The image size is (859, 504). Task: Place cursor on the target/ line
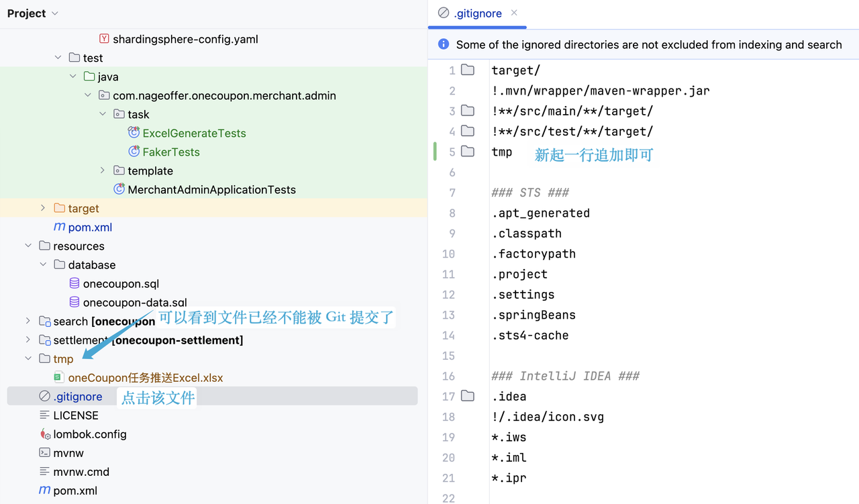pyautogui.click(x=515, y=70)
